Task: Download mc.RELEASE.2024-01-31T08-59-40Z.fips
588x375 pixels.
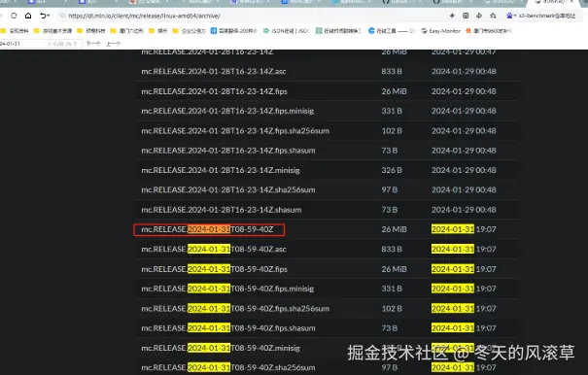Action: (214, 269)
